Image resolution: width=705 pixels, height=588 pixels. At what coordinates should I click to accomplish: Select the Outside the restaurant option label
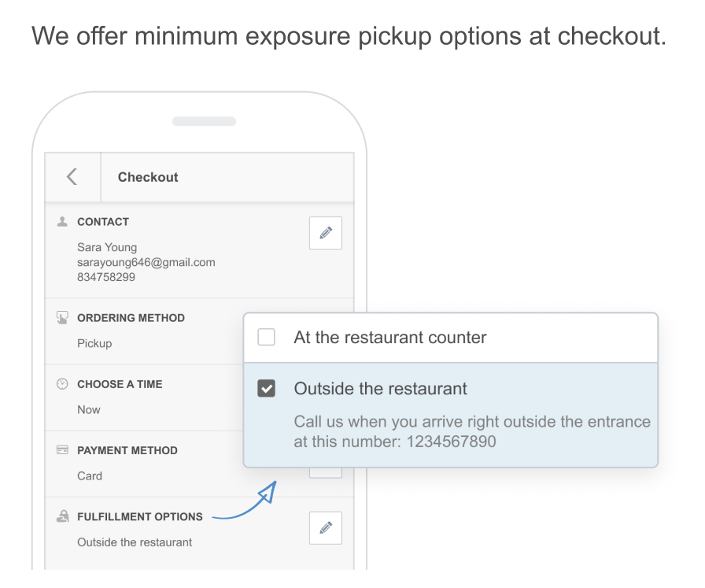pyautogui.click(x=380, y=388)
